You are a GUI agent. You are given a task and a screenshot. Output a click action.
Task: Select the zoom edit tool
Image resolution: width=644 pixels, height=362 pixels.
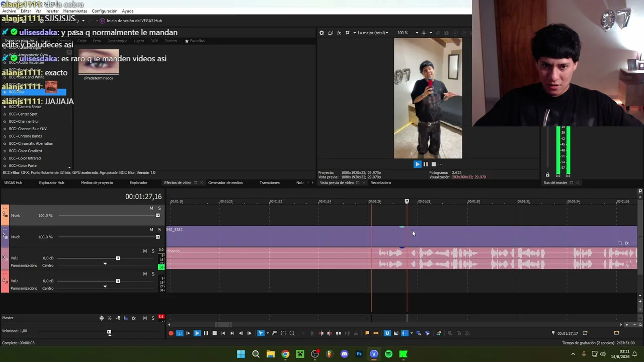point(292,333)
